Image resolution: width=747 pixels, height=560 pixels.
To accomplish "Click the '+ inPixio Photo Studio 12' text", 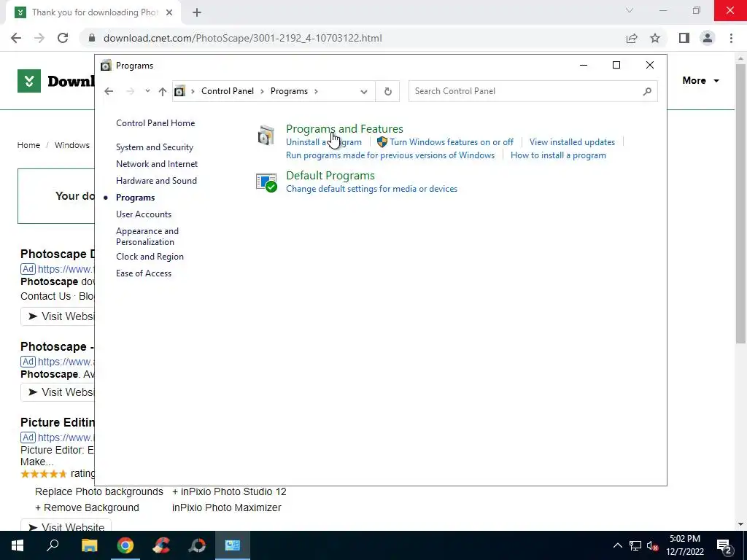I will (x=229, y=492).
